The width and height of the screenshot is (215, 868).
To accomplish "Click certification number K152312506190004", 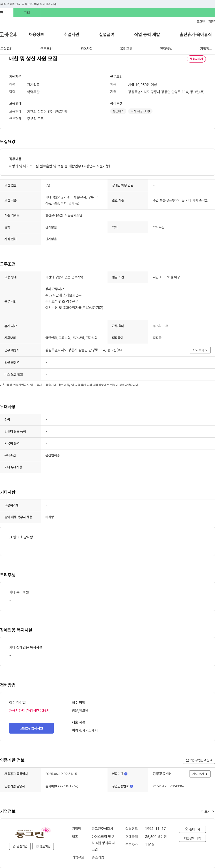I will pos(168,786).
